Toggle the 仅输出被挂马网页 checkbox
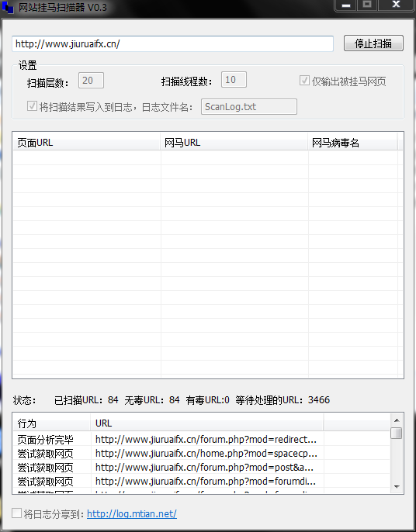The image size is (416, 532). tap(304, 81)
